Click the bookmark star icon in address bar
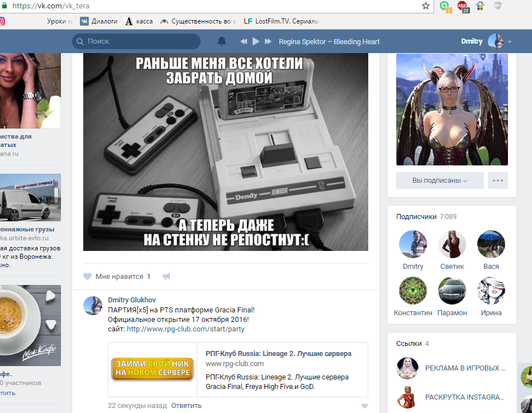Viewport: 532px width, 413px height. point(425,6)
